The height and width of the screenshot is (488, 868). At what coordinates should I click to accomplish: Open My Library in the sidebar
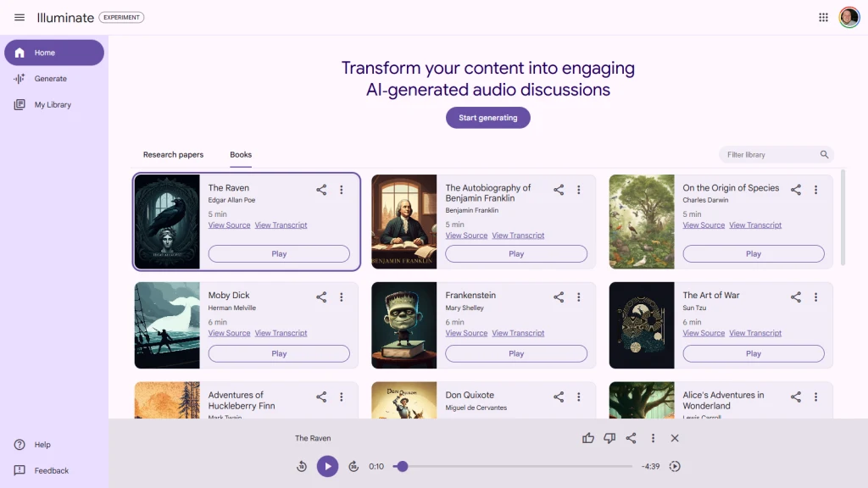[53, 105]
